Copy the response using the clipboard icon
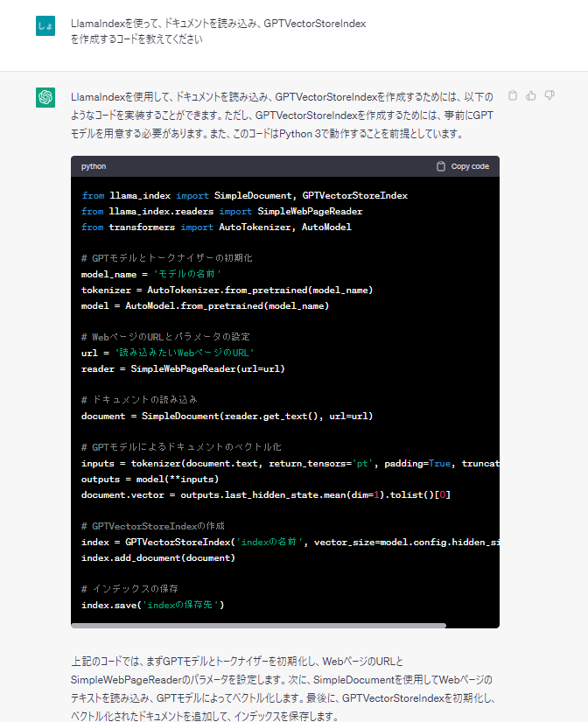 pos(514,95)
